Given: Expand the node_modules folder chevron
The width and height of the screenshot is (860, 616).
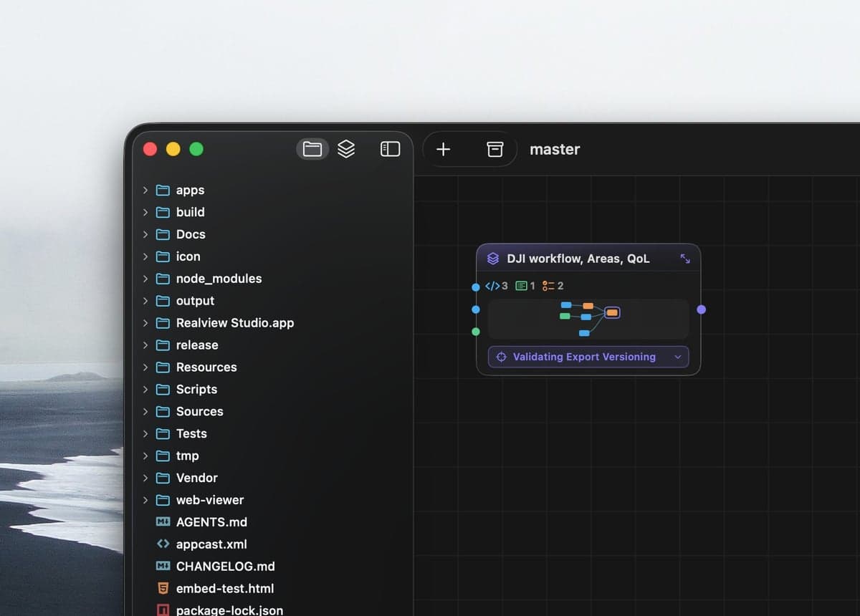Looking at the screenshot, I should coord(145,279).
